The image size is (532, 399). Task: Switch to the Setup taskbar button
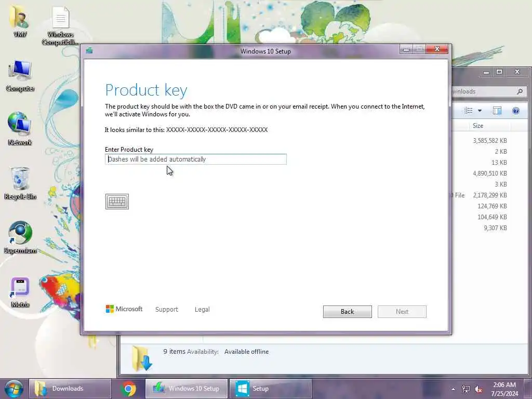click(x=270, y=389)
